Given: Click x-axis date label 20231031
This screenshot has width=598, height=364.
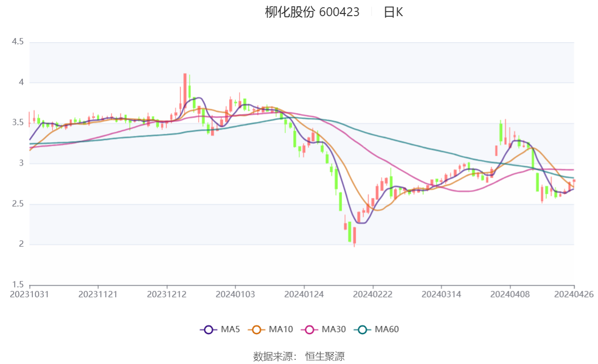Looking at the screenshot, I should (29, 295).
